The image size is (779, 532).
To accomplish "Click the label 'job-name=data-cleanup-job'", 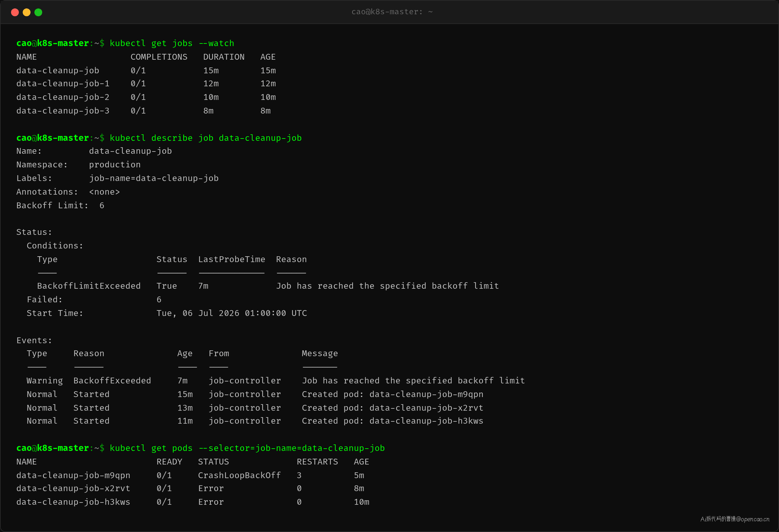I will 154,178.
